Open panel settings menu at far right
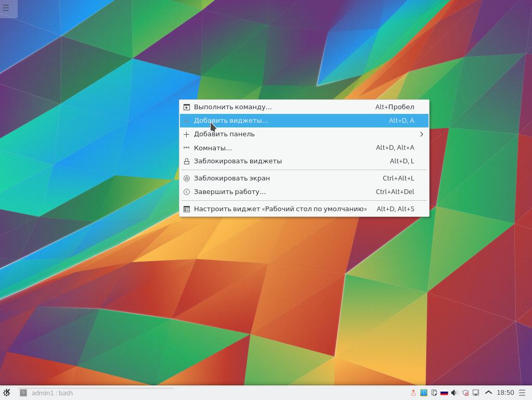Image resolution: width=532 pixels, height=400 pixels. 523,393
